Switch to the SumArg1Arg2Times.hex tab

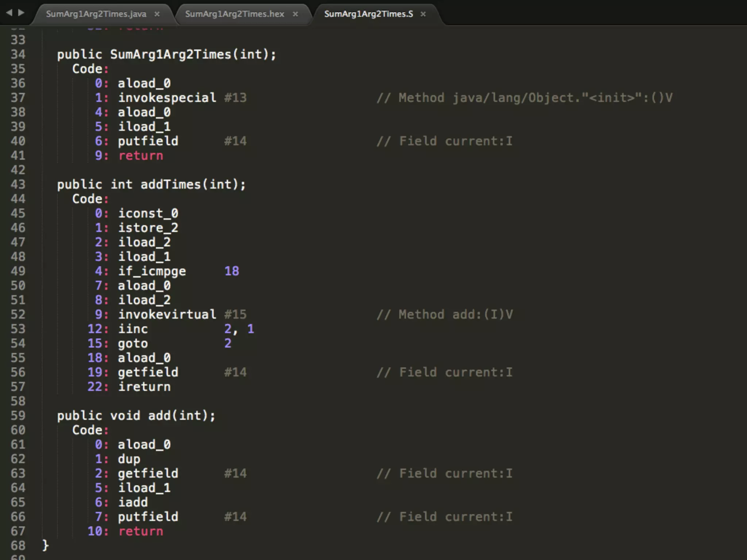pos(234,14)
